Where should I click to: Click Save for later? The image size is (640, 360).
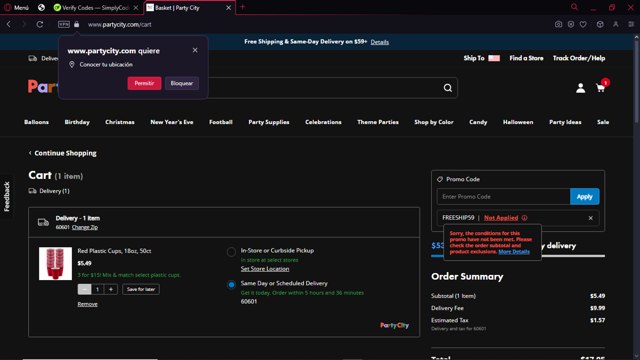(x=141, y=289)
